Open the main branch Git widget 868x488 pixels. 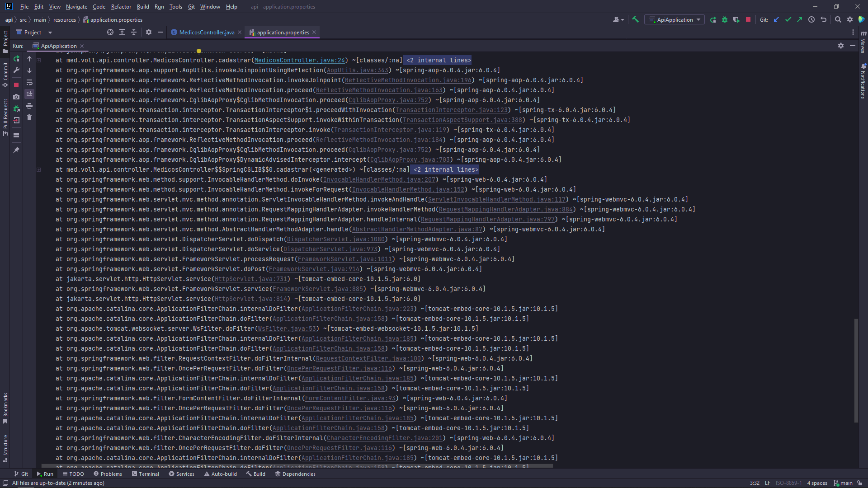843,483
